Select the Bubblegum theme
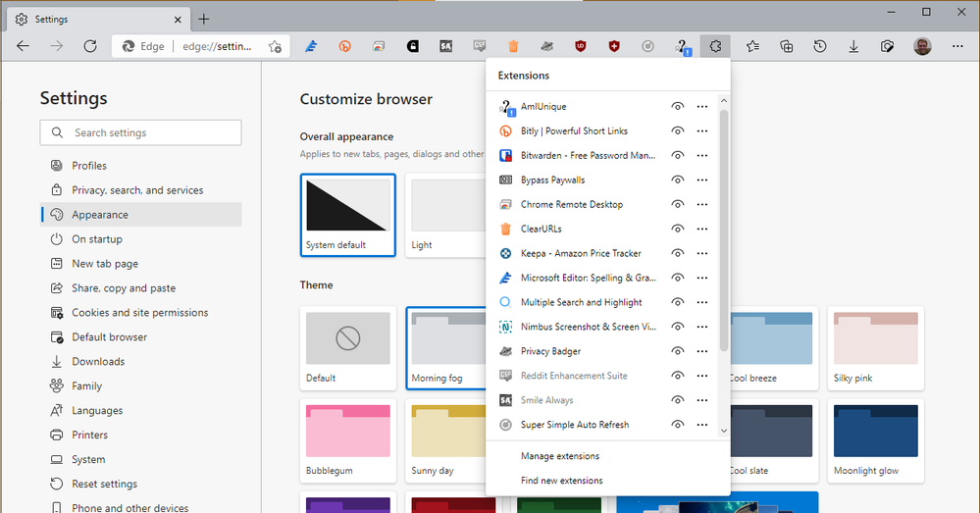The width and height of the screenshot is (980, 513). tap(348, 440)
